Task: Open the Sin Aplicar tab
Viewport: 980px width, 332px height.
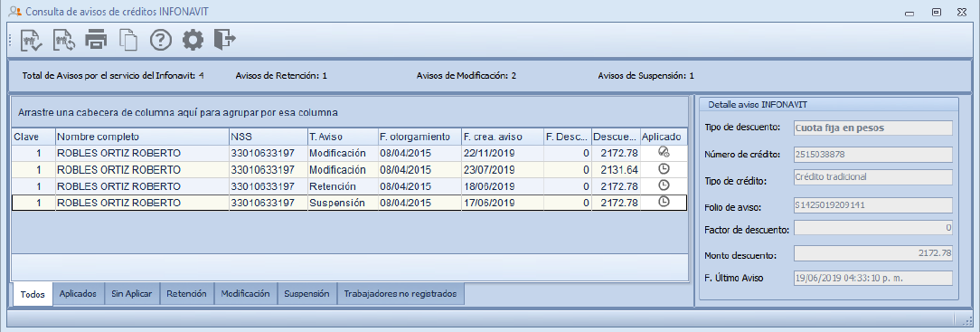Action: [132, 293]
